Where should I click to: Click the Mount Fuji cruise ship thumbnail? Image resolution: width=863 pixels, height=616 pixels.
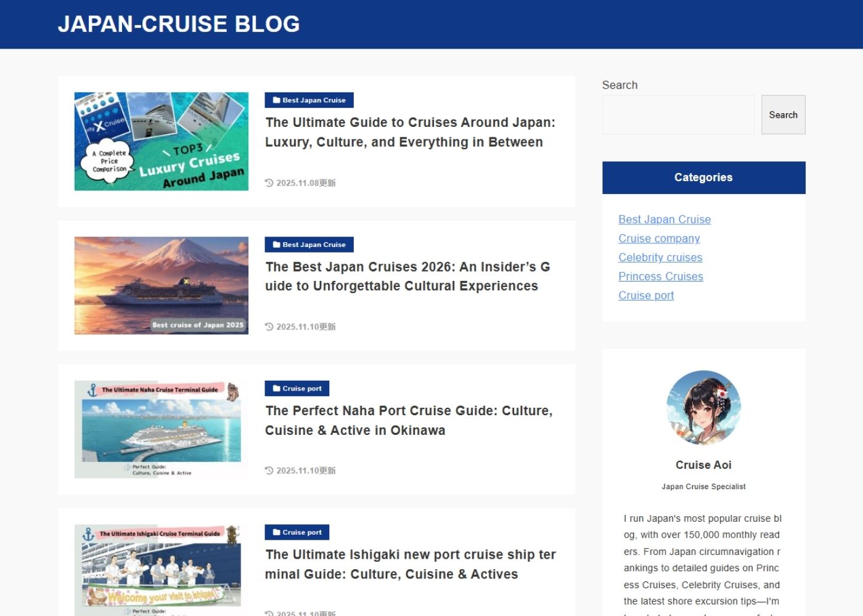pos(161,285)
